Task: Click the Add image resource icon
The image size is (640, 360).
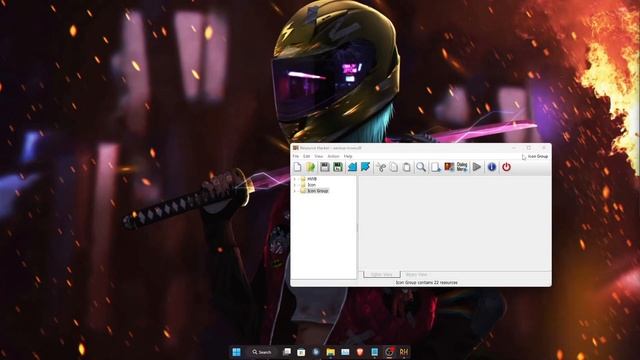Action: [449, 167]
